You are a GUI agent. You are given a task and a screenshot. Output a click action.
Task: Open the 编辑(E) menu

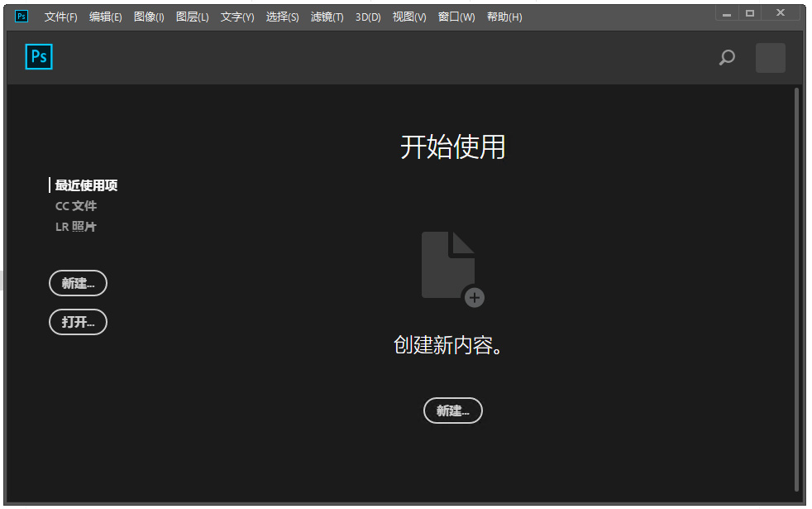click(105, 17)
